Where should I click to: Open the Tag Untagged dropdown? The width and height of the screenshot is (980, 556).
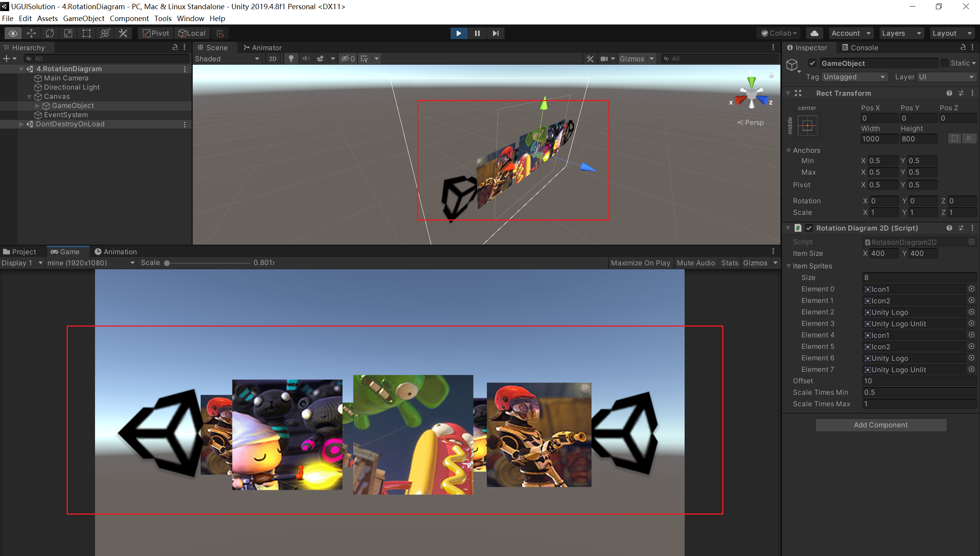coord(854,77)
